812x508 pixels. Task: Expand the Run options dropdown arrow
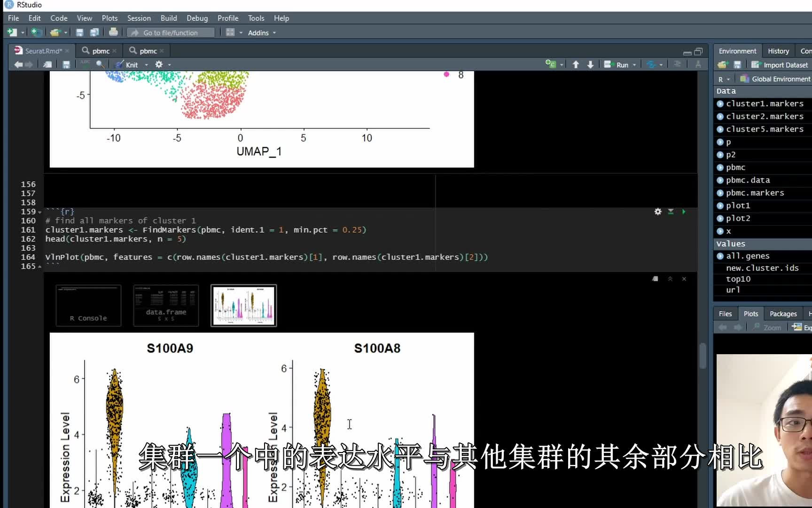tap(634, 65)
